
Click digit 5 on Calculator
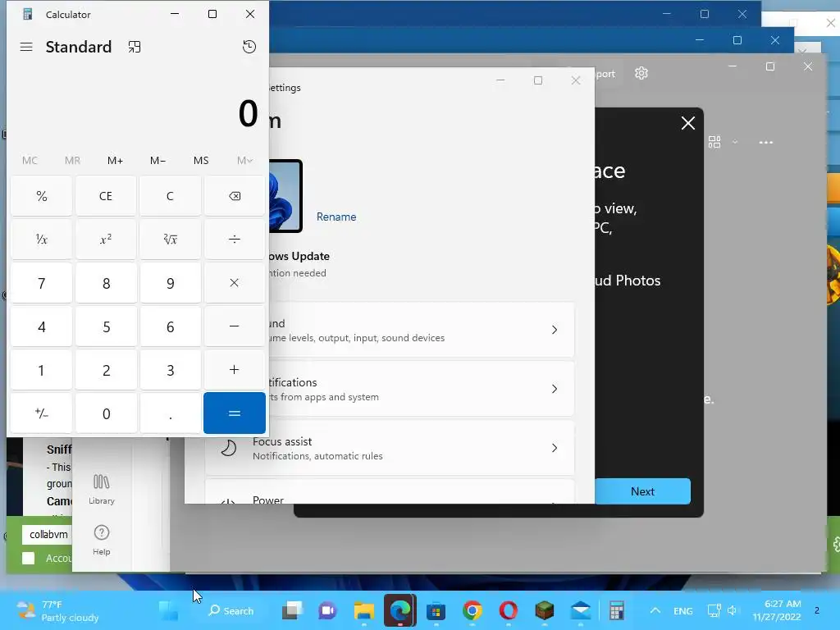point(106,326)
